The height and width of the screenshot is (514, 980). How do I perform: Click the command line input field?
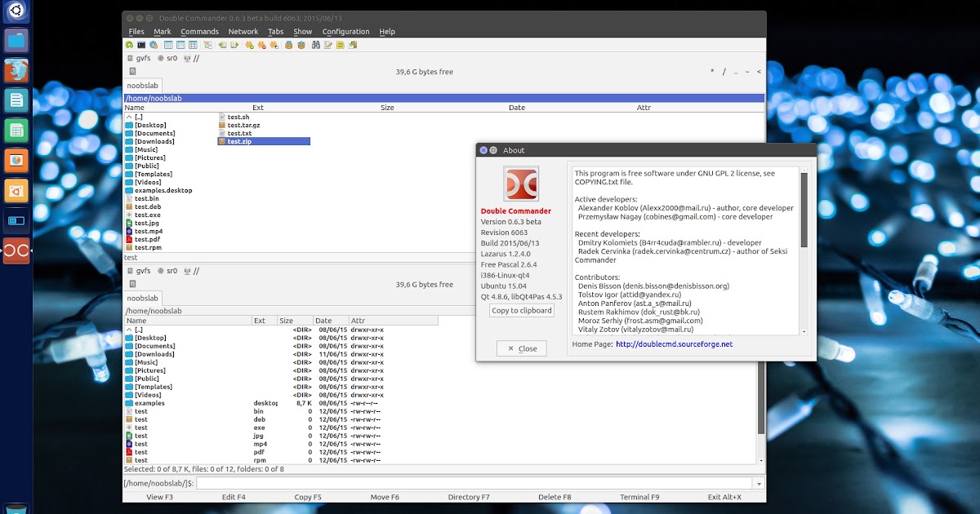[x=475, y=483]
